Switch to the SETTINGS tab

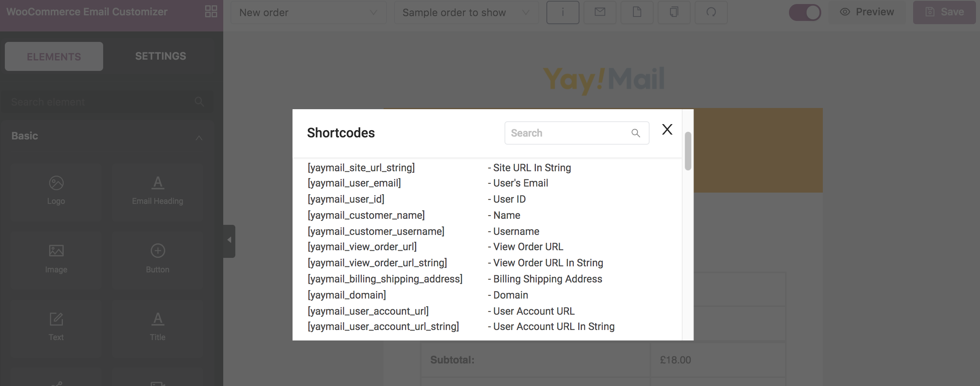click(x=160, y=56)
